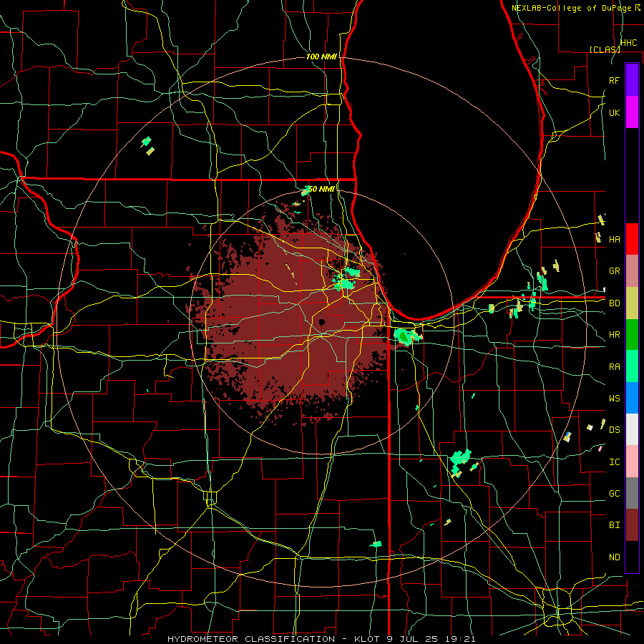Image resolution: width=644 pixels, height=644 pixels.
Task: Click the "RA" legend label
Action: click(x=615, y=366)
